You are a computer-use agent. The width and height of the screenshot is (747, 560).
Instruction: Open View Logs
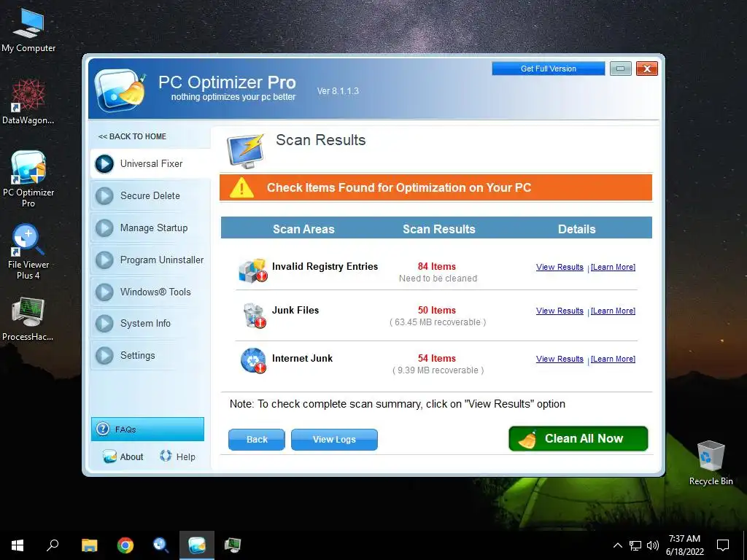[334, 440]
